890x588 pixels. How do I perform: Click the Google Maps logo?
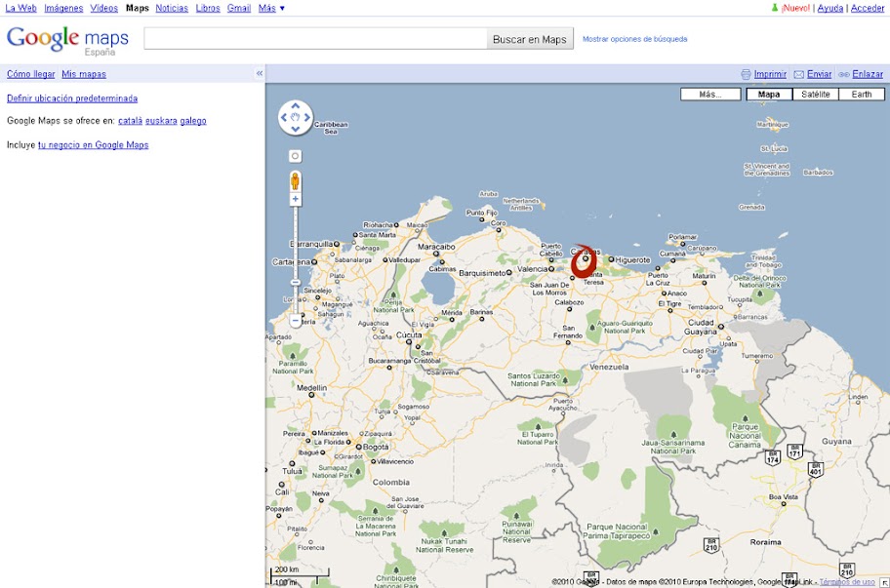[x=67, y=40]
